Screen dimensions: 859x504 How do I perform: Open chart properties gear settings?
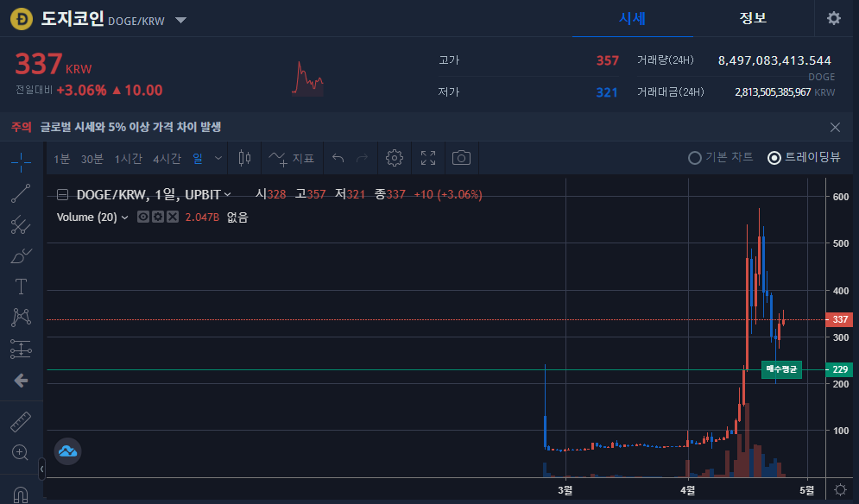pyautogui.click(x=395, y=158)
